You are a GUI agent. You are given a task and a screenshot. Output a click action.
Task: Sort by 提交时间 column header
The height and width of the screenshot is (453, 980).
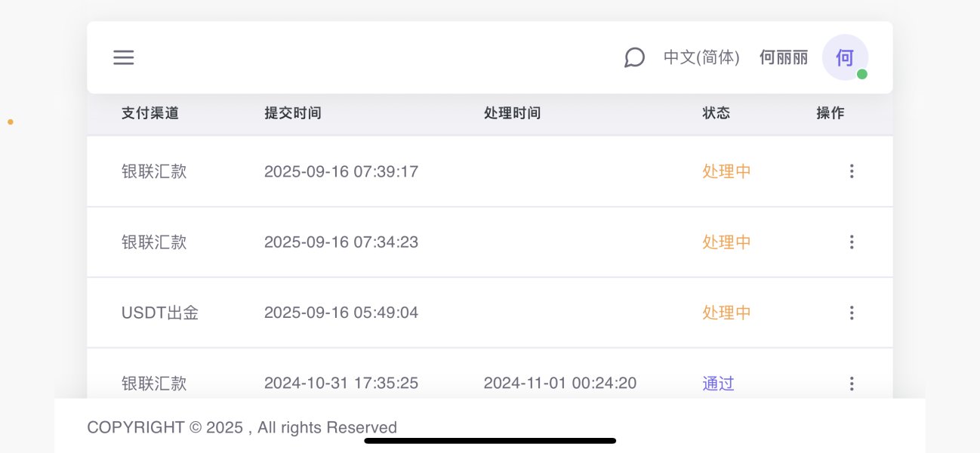pos(293,113)
